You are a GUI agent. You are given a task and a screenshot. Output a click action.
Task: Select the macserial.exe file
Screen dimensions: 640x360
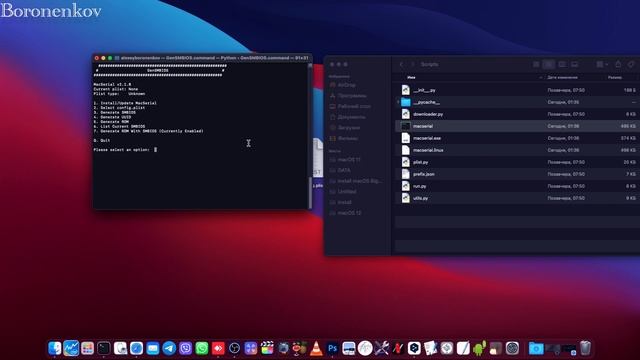518,138
